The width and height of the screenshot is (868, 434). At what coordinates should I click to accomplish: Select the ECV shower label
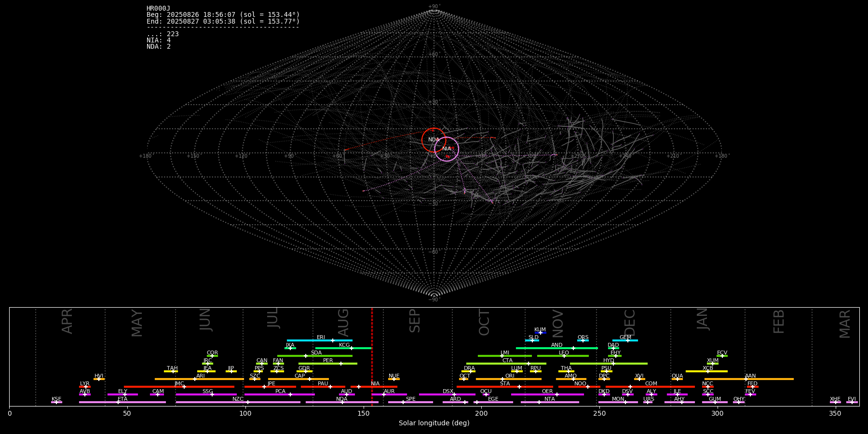[x=722, y=353]
